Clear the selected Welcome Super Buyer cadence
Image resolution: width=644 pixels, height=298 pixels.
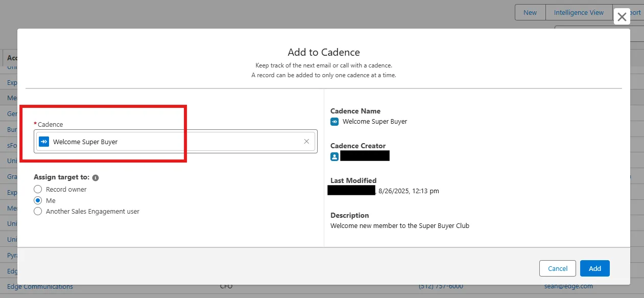[x=306, y=142]
